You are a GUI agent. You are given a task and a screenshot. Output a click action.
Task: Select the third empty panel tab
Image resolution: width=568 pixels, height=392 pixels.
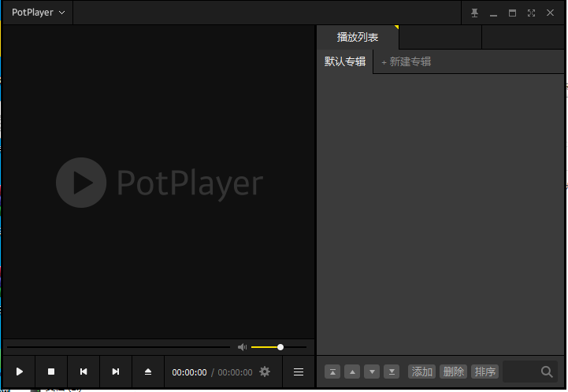(x=523, y=37)
